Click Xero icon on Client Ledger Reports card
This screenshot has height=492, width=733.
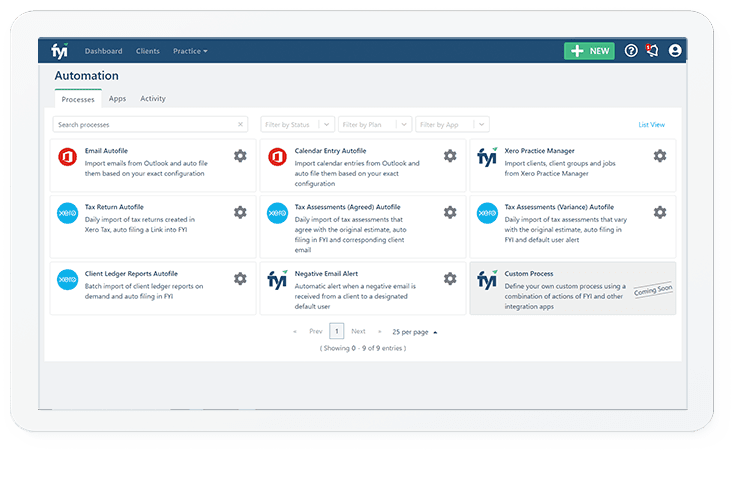(x=67, y=280)
